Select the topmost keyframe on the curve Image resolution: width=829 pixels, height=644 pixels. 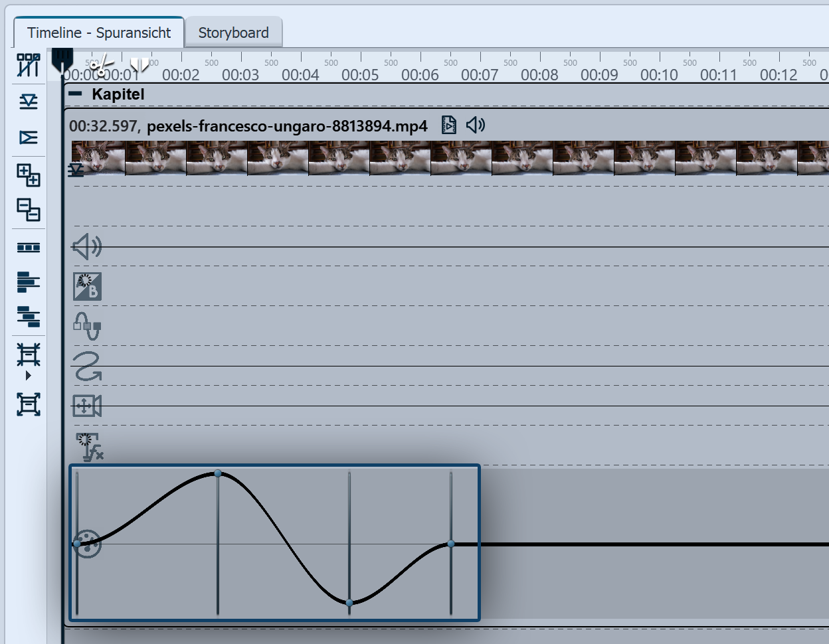218,473
